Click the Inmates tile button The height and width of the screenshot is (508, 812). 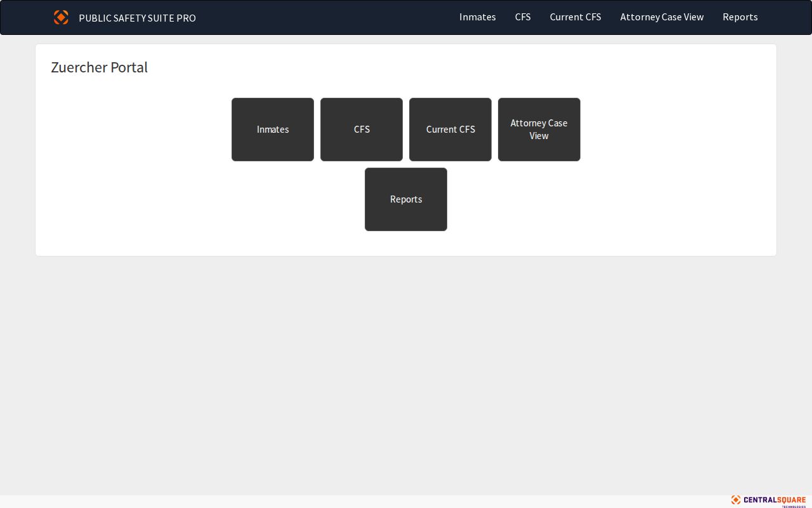tap(273, 130)
